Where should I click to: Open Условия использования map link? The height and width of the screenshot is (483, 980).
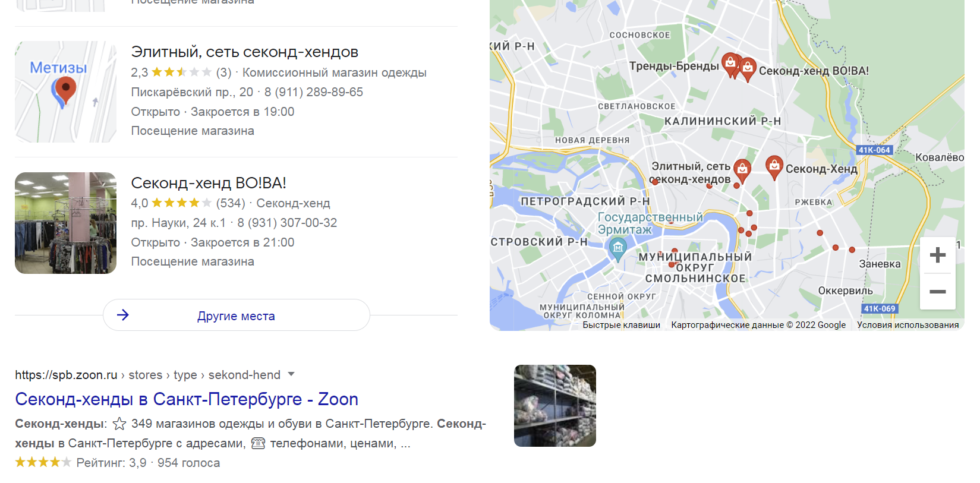click(x=907, y=325)
